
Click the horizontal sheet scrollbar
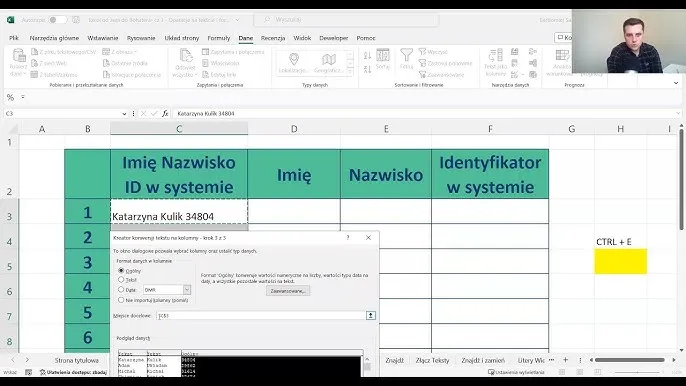[630, 360]
